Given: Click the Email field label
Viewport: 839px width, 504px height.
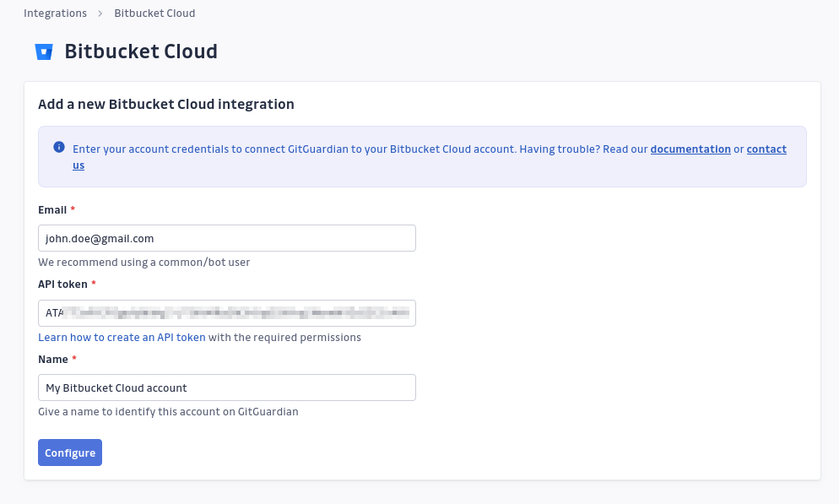Looking at the screenshot, I should click(x=52, y=209).
